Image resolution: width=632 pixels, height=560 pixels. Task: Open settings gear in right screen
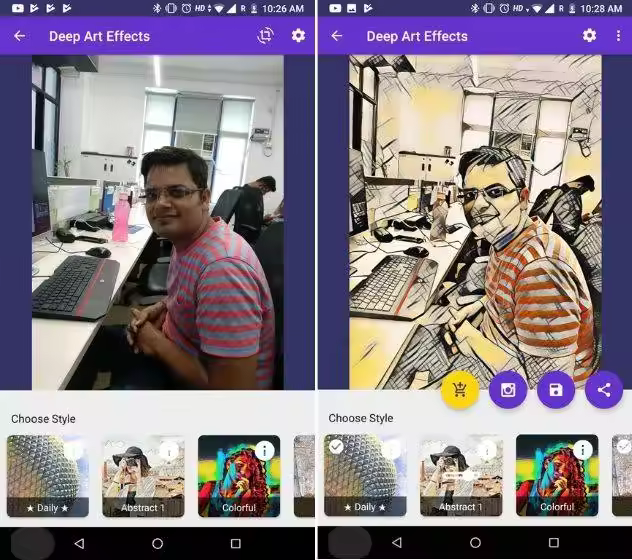(589, 35)
